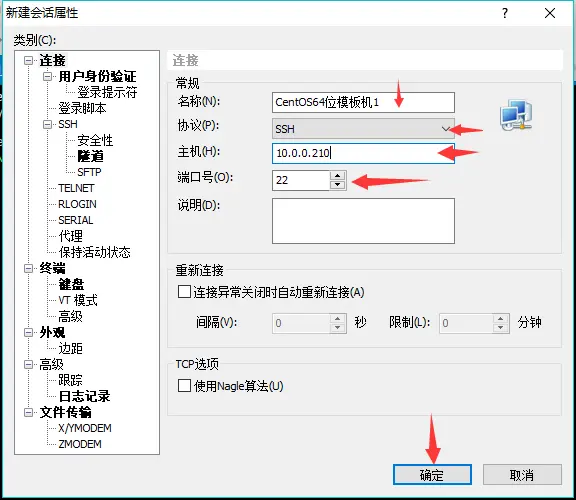
Task: Collapse the 外观 tree node
Action: [x=29, y=332]
